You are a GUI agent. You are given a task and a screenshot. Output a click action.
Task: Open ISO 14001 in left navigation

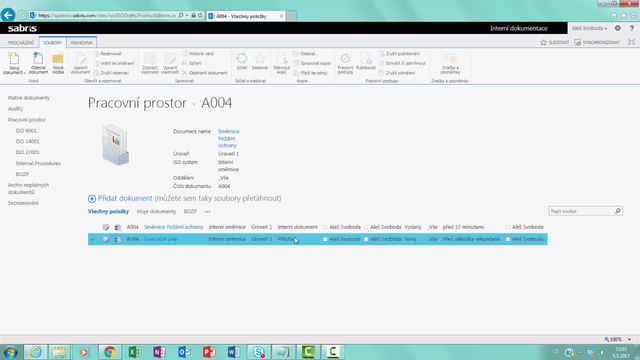pyautogui.click(x=28, y=141)
